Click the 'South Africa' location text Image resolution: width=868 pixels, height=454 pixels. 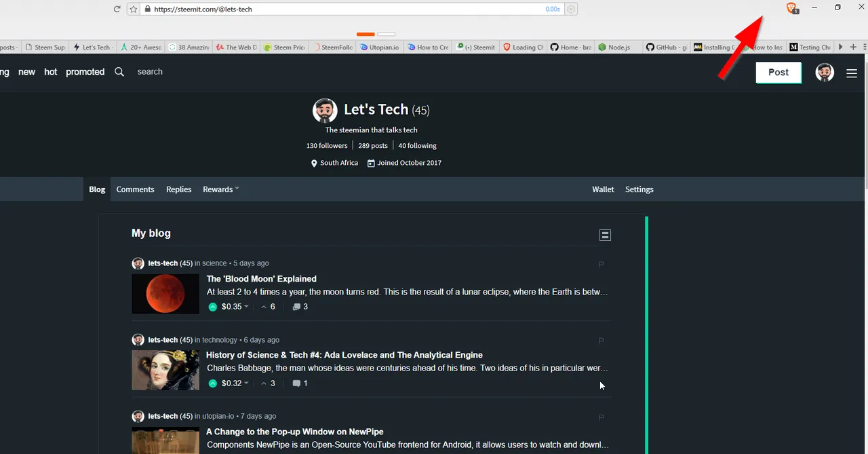(x=339, y=164)
